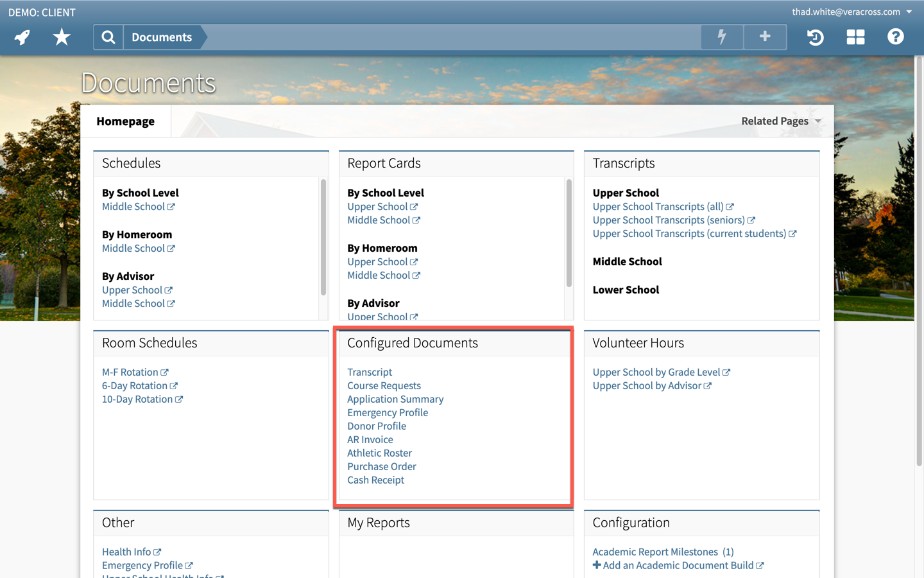Click the Schedules panel scrollbar
Screen dimensions: 924x578
(x=323, y=238)
